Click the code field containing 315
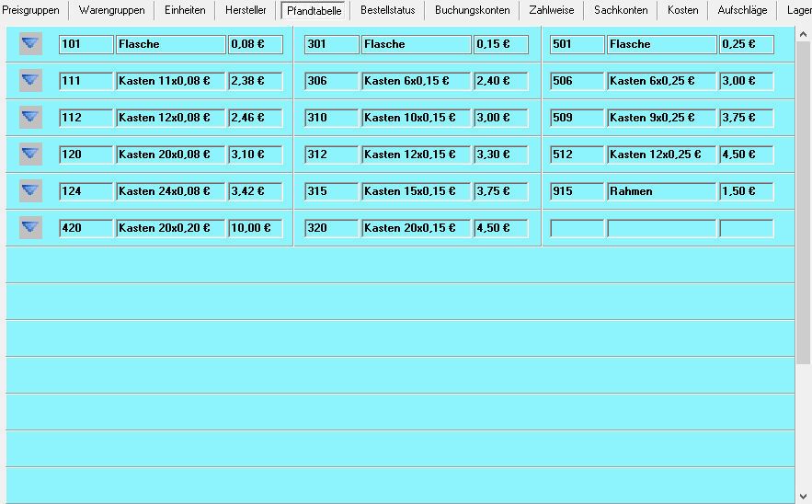The image size is (812, 504). point(331,191)
